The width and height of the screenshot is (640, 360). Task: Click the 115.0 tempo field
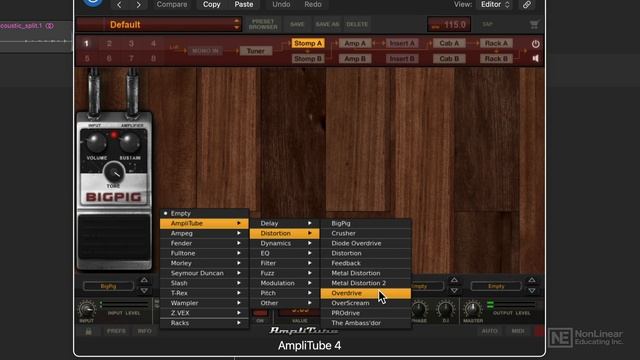pyautogui.click(x=449, y=24)
